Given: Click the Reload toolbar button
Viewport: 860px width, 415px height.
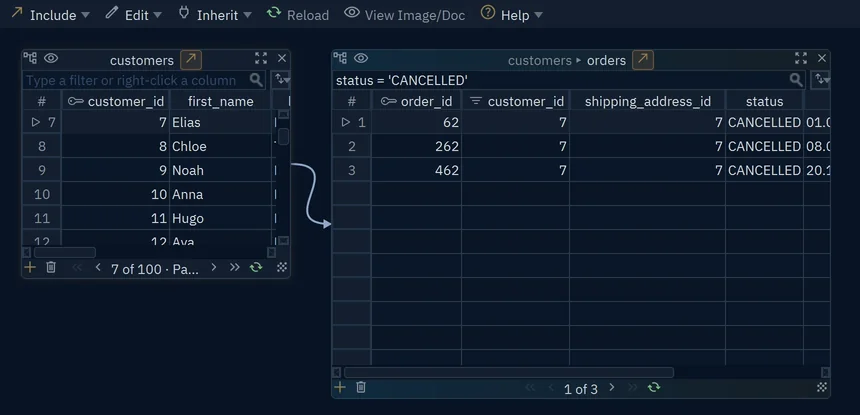Looking at the screenshot, I should point(298,15).
